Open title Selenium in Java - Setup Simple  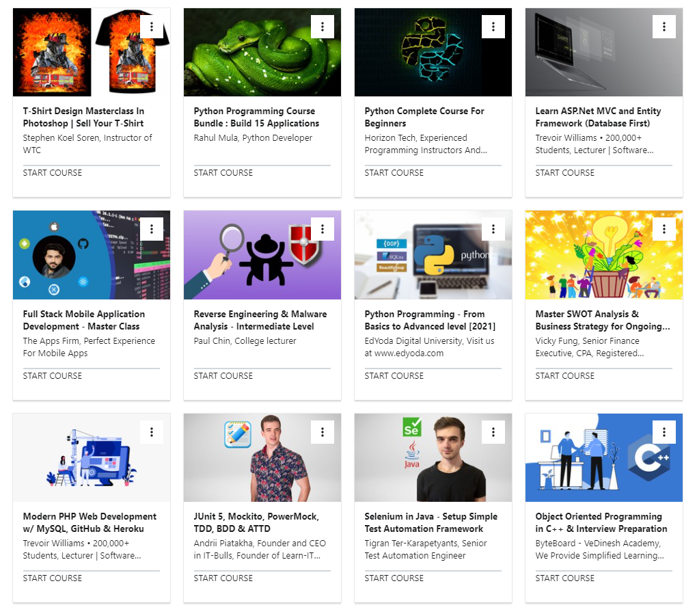point(431,522)
